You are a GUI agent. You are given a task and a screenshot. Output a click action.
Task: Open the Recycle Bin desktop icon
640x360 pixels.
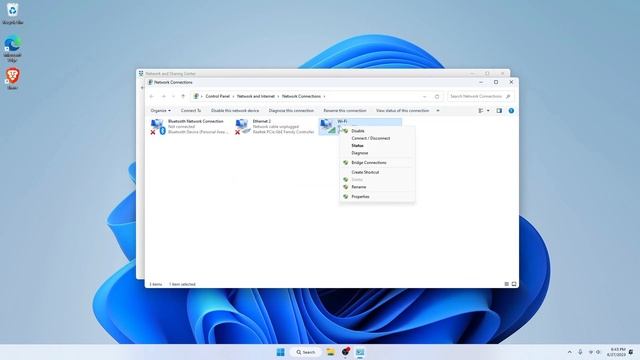(x=12, y=13)
